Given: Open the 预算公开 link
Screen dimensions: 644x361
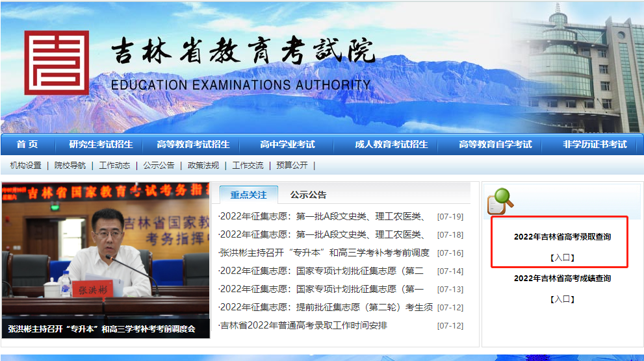Looking at the screenshot, I should 292,166.
